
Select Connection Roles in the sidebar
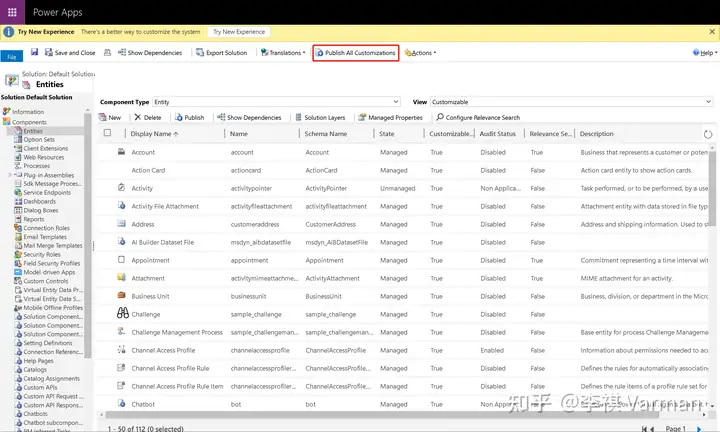click(x=46, y=228)
